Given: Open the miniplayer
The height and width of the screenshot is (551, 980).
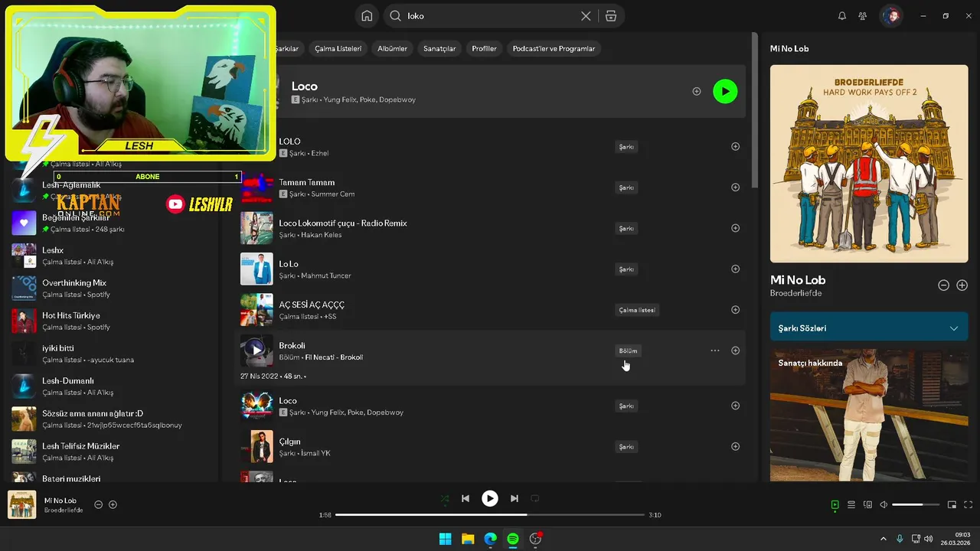Looking at the screenshot, I should pyautogui.click(x=952, y=505).
